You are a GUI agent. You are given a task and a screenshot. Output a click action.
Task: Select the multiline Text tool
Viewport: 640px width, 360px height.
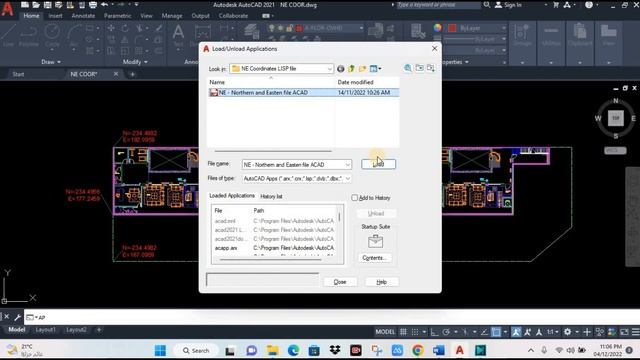178,35
